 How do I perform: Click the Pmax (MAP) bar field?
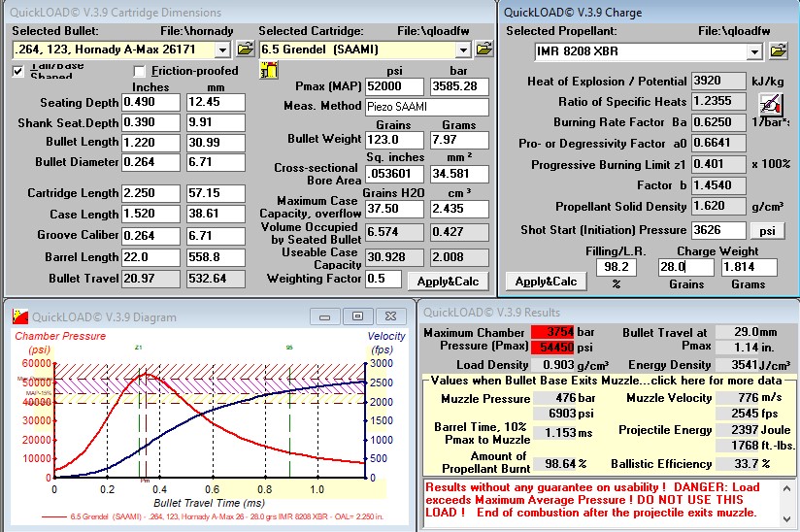click(459, 86)
